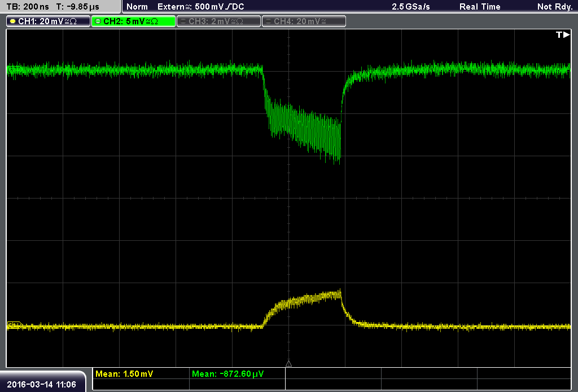578x392 pixels.
Task: Click the Not Rdy. status indicator
Action: click(555, 7)
